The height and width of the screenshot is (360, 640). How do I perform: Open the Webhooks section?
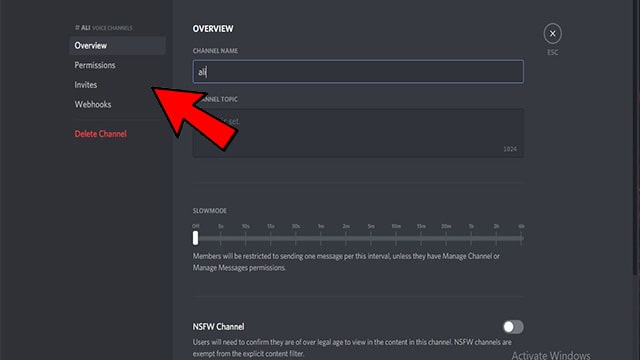(x=93, y=104)
